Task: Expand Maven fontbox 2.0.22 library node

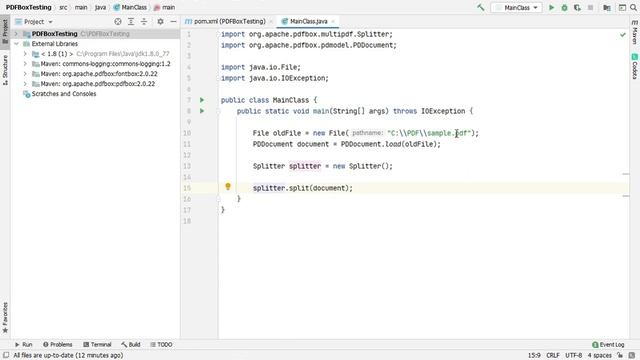Action: (x=25, y=74)
